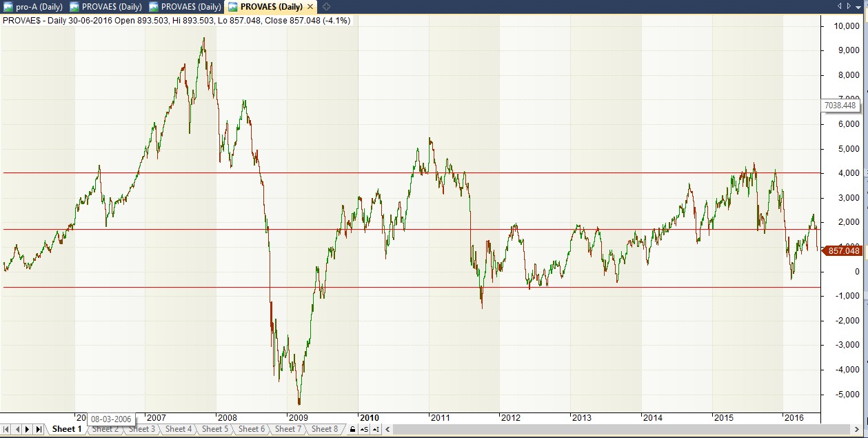Toggle the interval link I button
Image resolution: width=868 pixels, height=438 pixels.
375,429
